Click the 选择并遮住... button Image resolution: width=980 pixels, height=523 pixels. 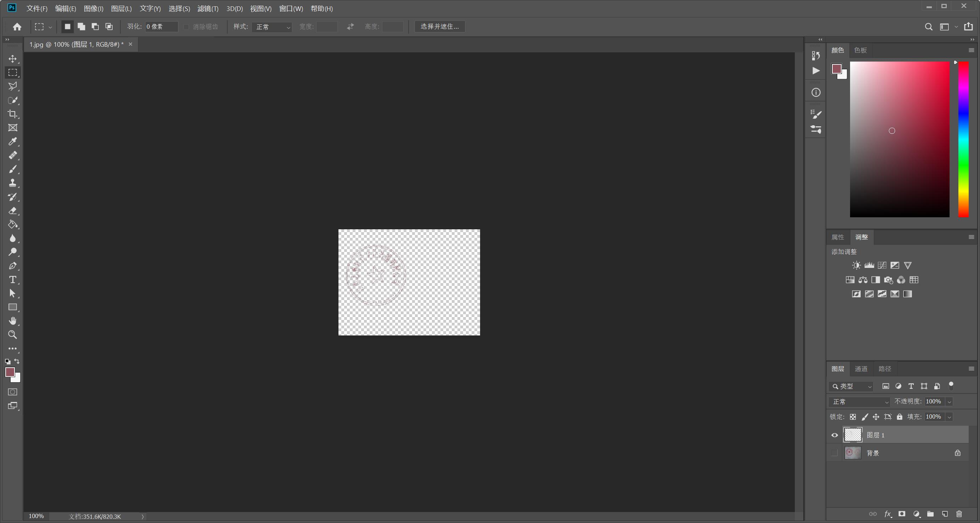pyautogui.click(x=440, y=27)
